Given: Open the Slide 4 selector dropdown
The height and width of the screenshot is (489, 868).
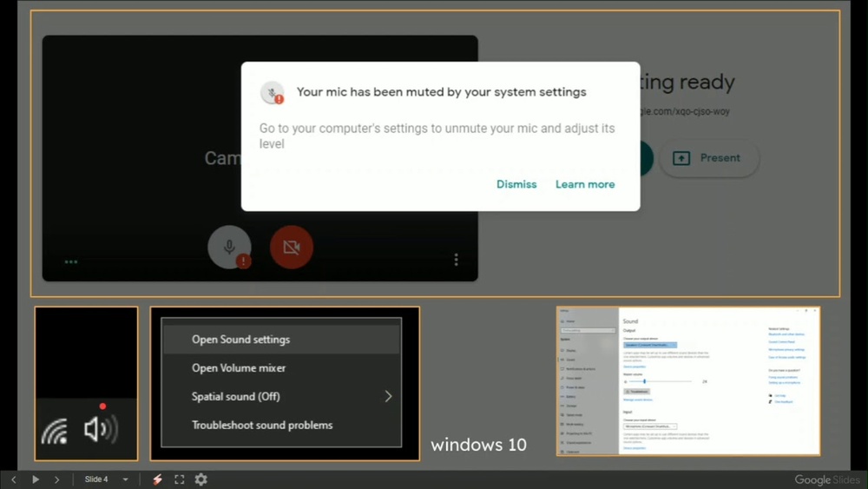Looking at the screenshot, I should pos(106,479).
